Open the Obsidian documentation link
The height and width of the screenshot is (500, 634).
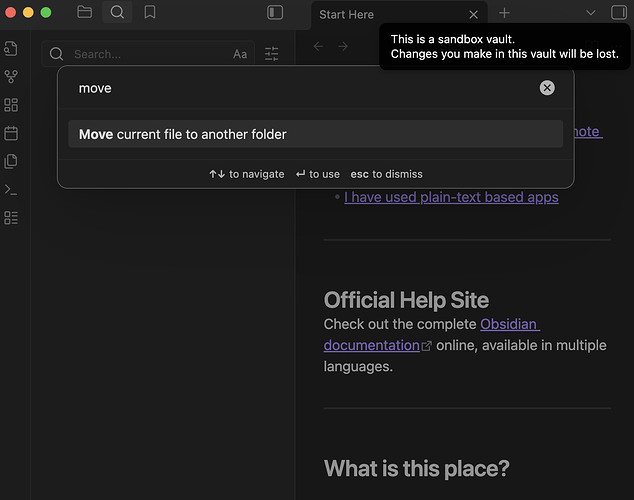pos(510,325)
